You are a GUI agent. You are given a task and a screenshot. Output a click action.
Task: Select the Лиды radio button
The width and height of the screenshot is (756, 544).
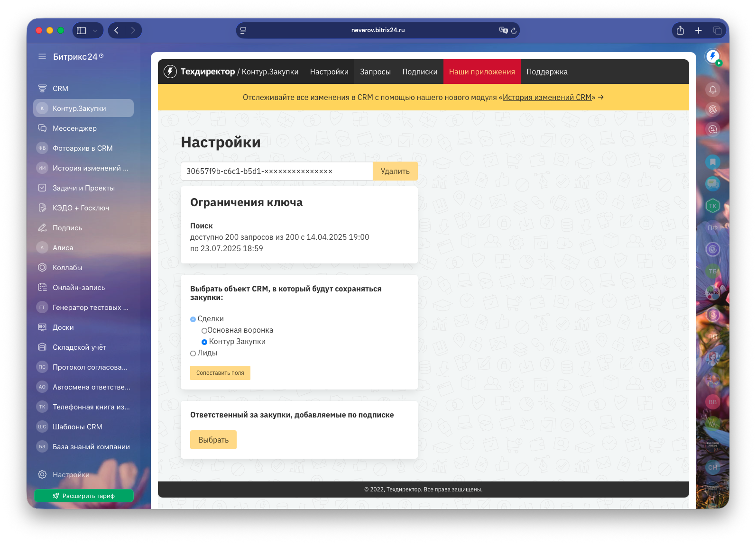193,354
